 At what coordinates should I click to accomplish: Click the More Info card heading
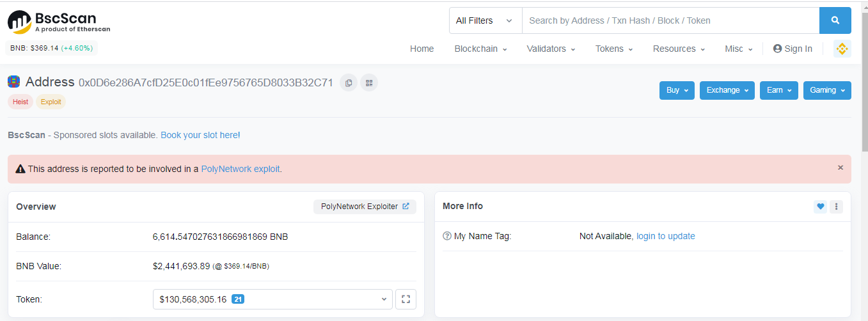click(x=462, y=206)
